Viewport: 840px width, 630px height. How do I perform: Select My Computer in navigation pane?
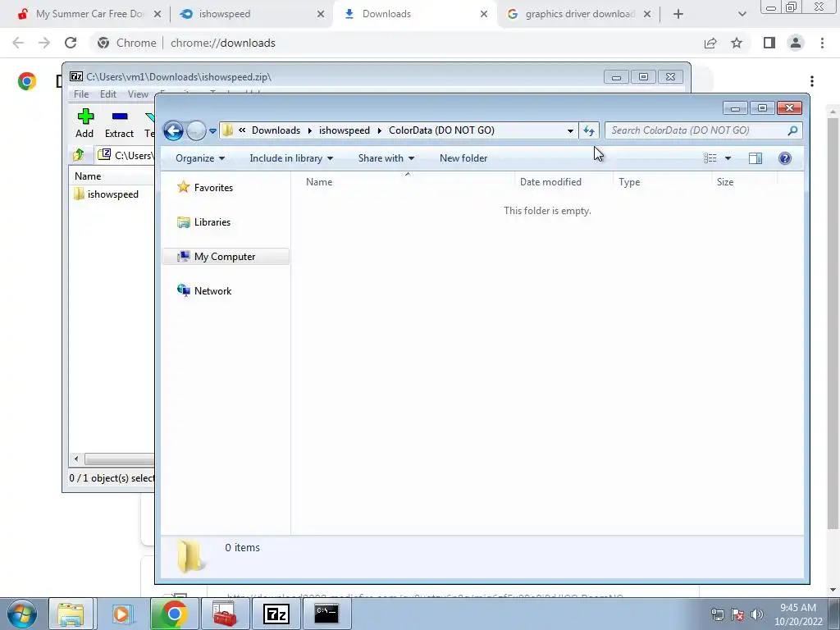tap(226, 257)
